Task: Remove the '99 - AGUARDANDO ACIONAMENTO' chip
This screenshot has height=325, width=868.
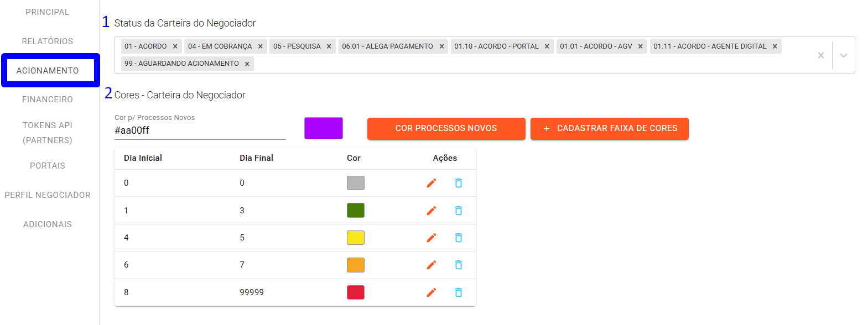Action: coord(247,64)
